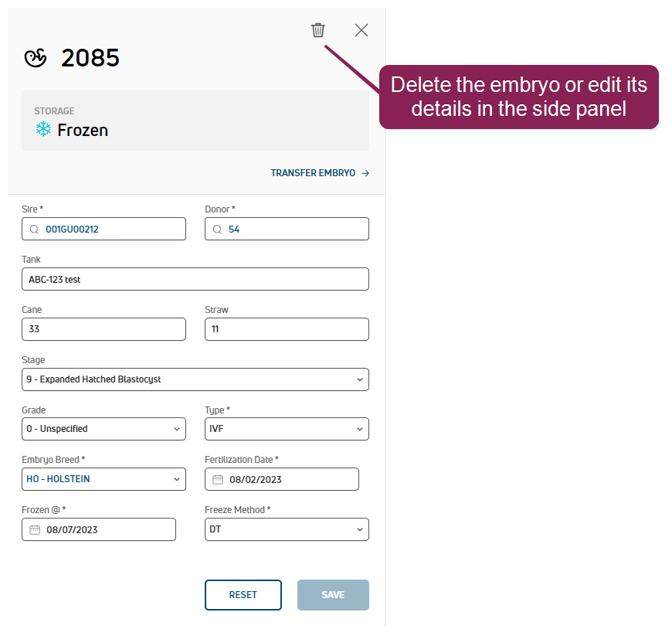This screenshot has width=672, height=636.
Task: Click the Straw field containing 11
Action: coord(287,329)
